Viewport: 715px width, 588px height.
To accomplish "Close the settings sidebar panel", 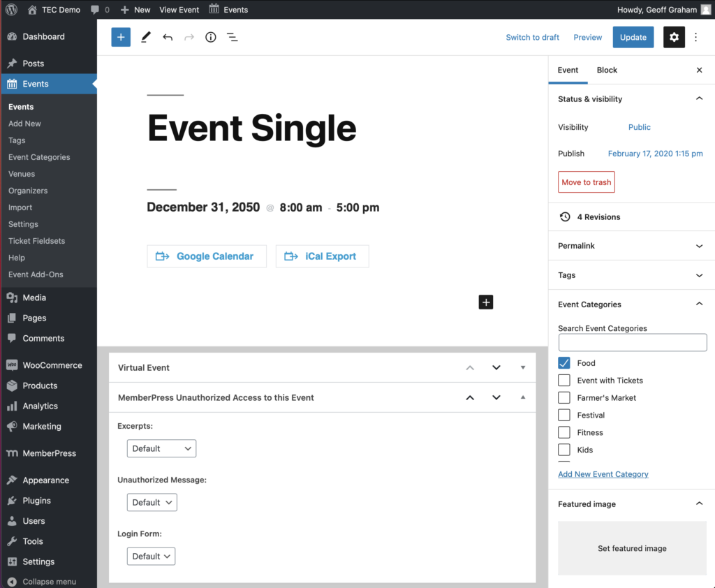I will (699, 70).
